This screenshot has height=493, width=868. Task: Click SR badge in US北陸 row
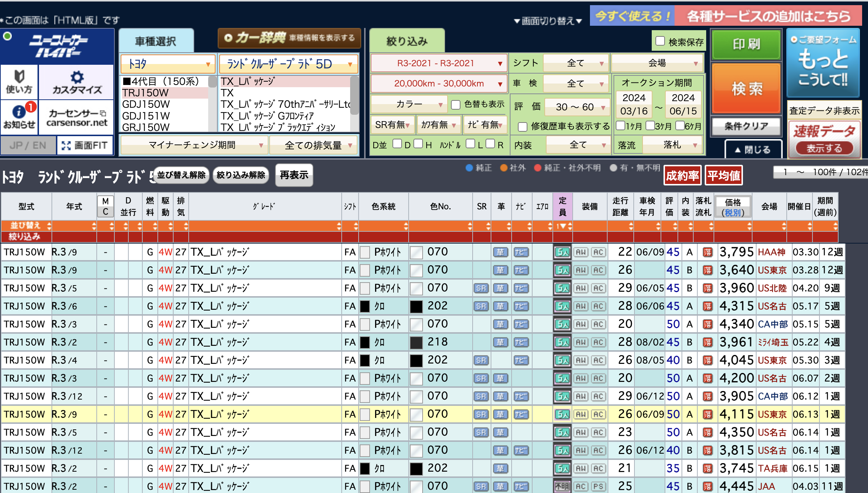click(481, 288)
